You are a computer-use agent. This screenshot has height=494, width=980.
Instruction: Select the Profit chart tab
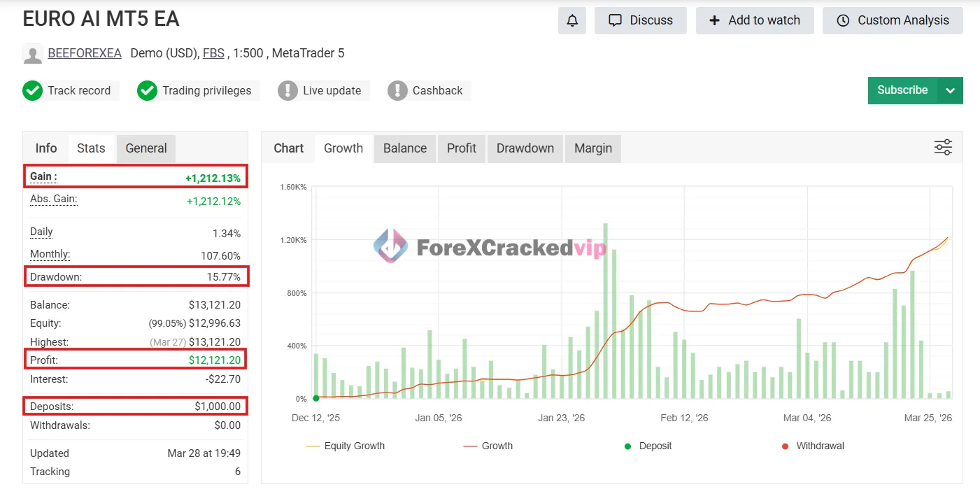click(462, 148)
